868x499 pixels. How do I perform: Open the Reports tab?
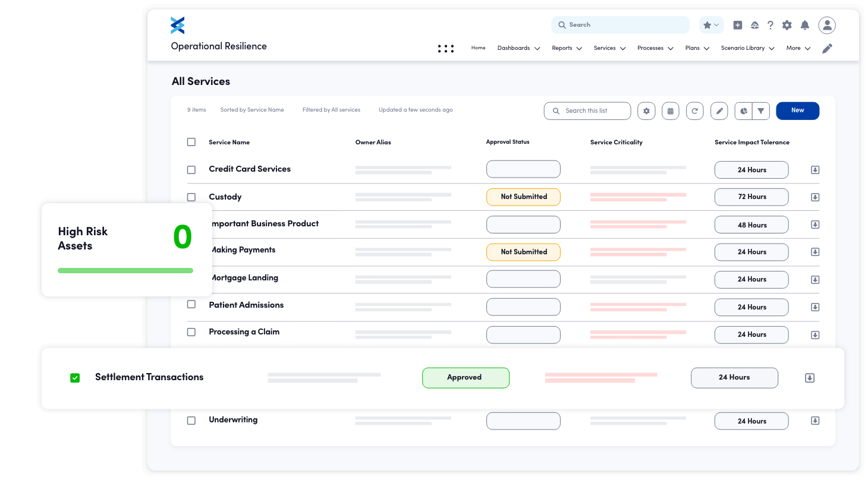(x=562, y=48)
